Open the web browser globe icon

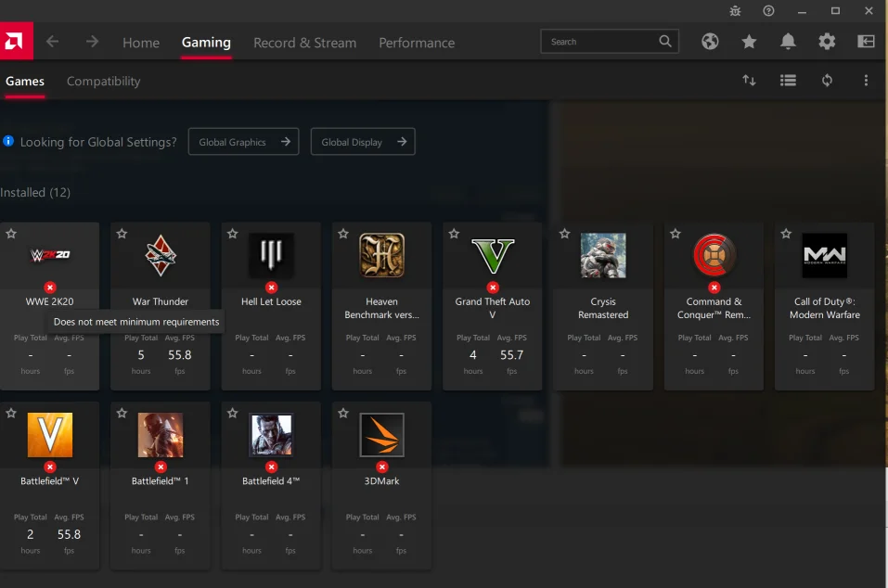[x=710, y=42]
